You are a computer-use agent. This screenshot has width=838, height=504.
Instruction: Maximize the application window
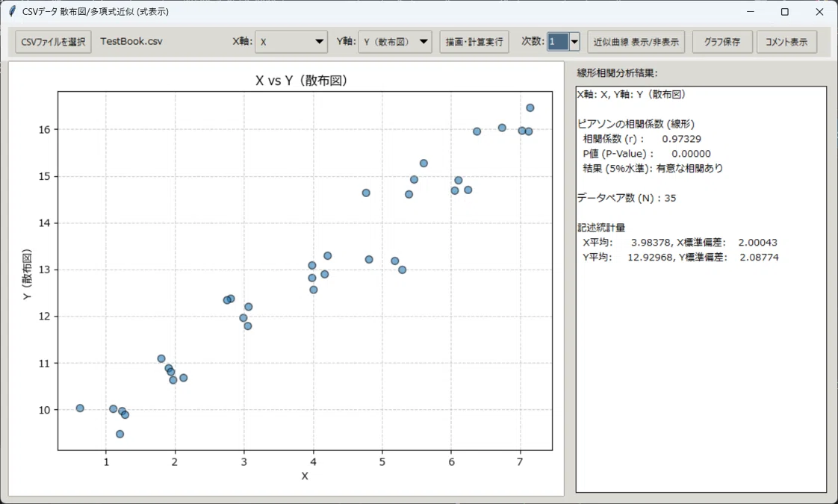pos(784,12)
